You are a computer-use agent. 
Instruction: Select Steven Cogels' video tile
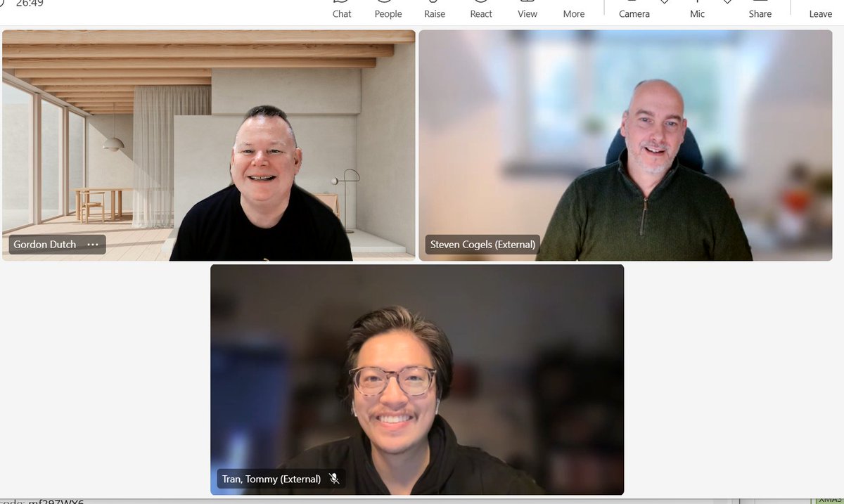click(x=625, y=146)
